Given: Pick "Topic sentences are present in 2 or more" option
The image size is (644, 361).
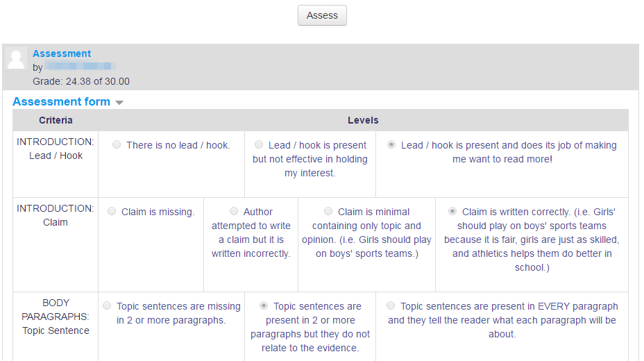Looking at the screenshot, I should pos(264,305).
